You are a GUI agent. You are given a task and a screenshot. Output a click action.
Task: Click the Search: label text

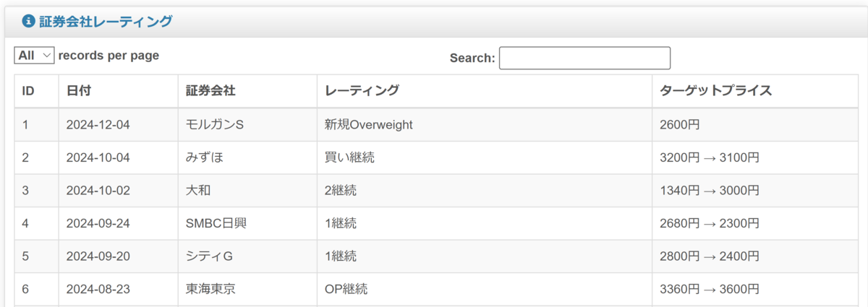tap(472, 58)
